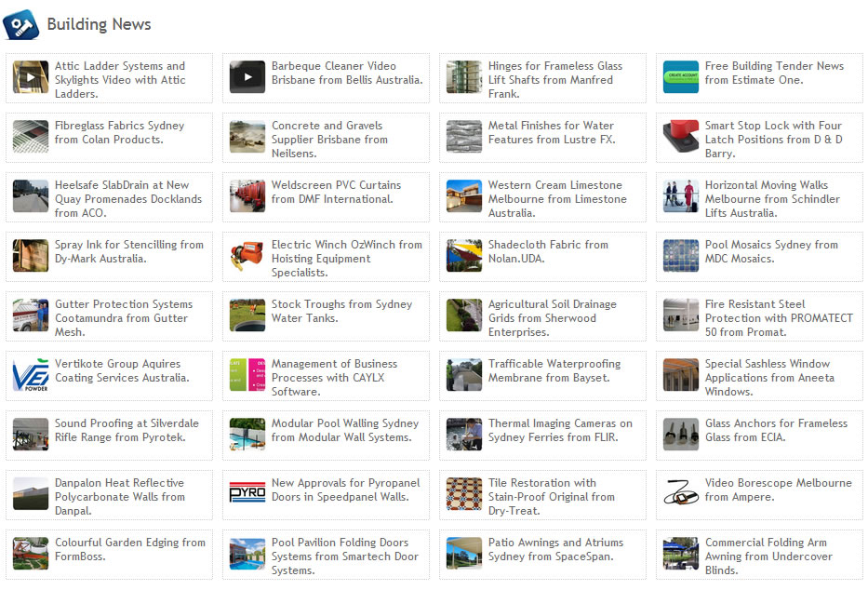
Task: Click the Pyropanel PYRO logo
Action: [247, 494]
